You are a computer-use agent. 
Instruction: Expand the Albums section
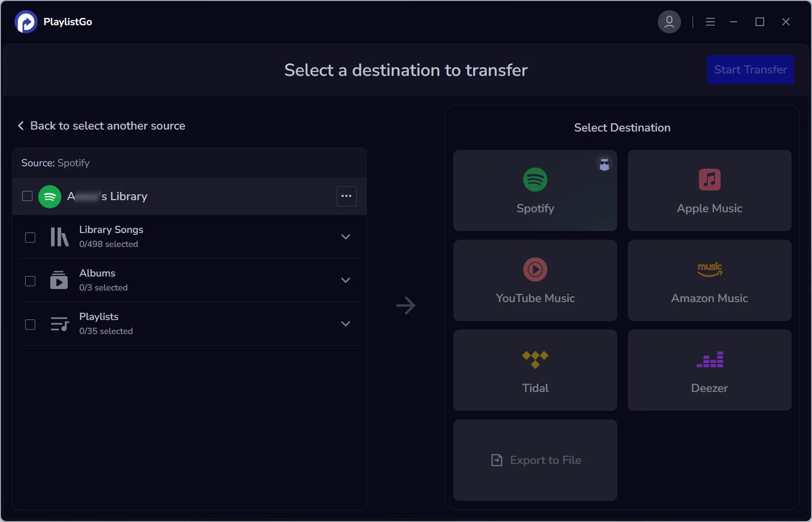point(346,280)
